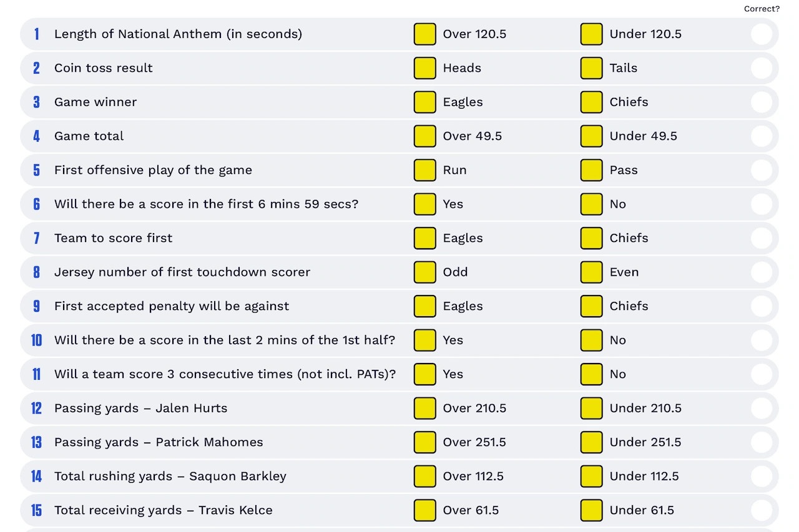
Task: Mark Yes for score in first 6:59
Action: pyautogui.click(x=424, y=204)
